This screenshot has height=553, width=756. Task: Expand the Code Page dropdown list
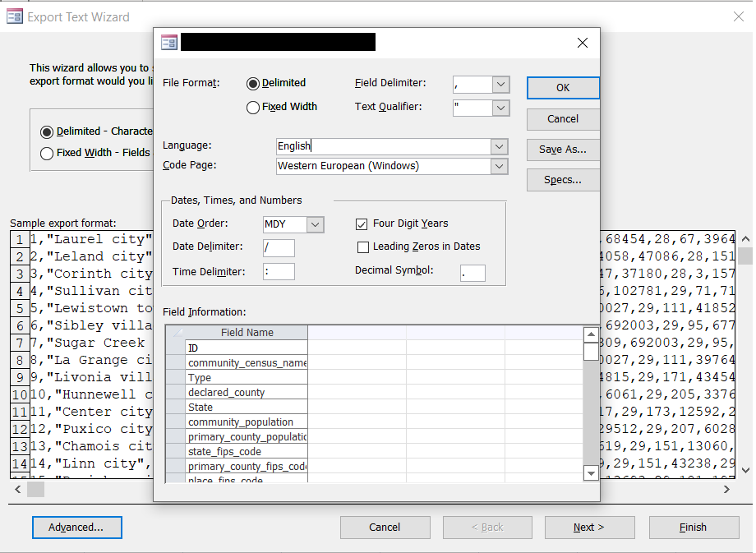(499, 166)
